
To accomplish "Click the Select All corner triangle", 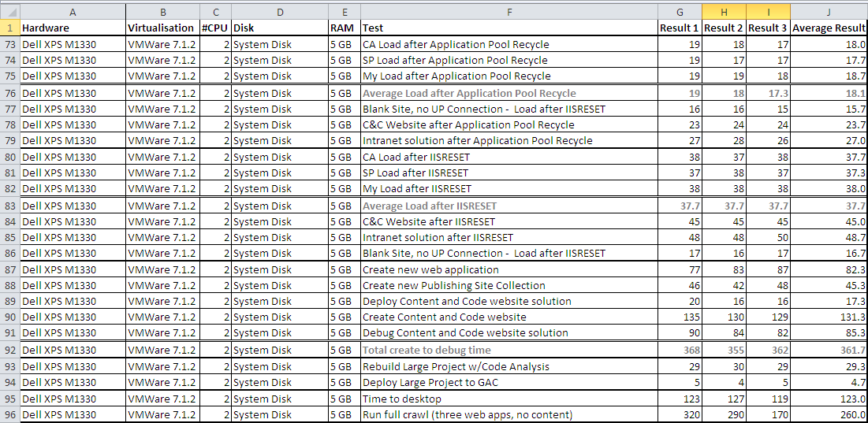I will [10, 11].
